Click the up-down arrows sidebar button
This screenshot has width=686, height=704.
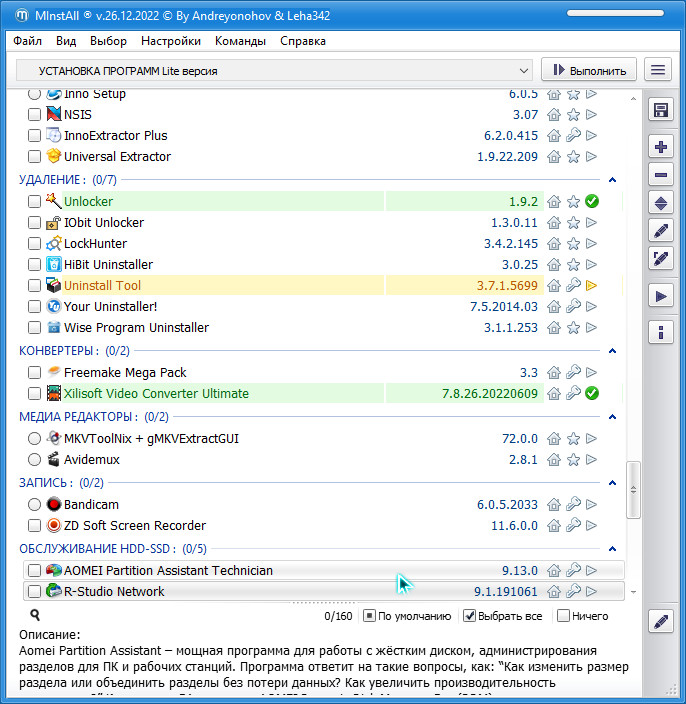click(x=660, y=203)
